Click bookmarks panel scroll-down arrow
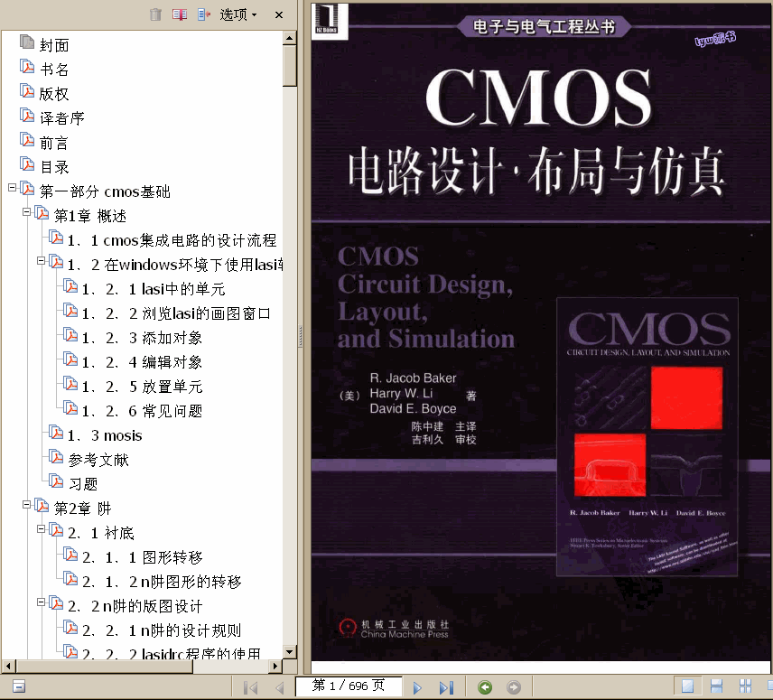Screen dimensions: 773x700 click(x=290, y=652)
